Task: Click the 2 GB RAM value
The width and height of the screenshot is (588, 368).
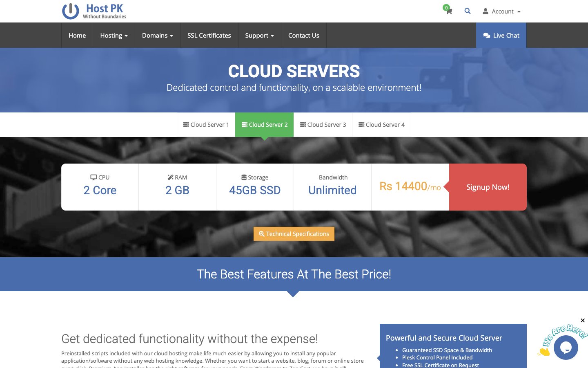Action: click(177, 191)
